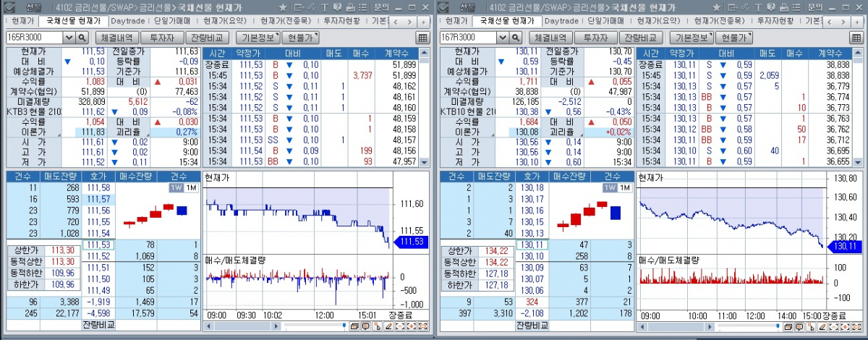868x340 pixels.
Task: Select 1M toggle in right window candle chart
Action: (x=624, y=188)
